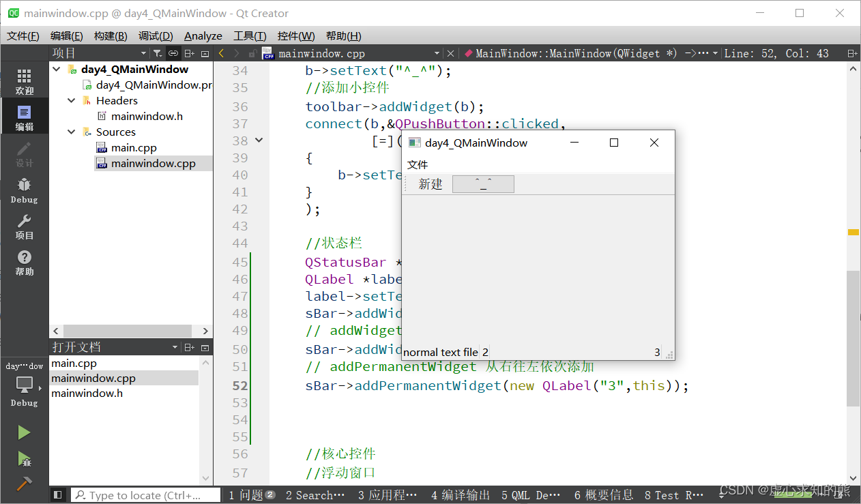This screenshot has height=504, width=861.
Task: Switch to the 4 编译输出 output tab
Action: pos(460,495)
